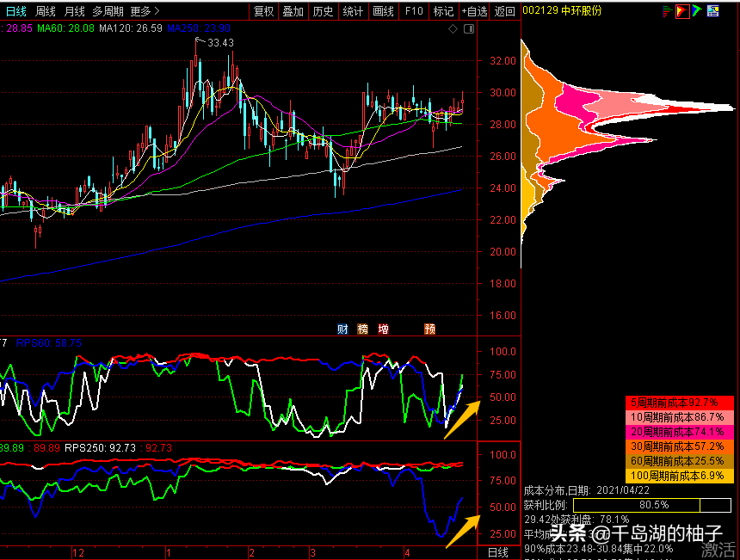Click the 获利比例 80.5% progress bar

point(651,505)
